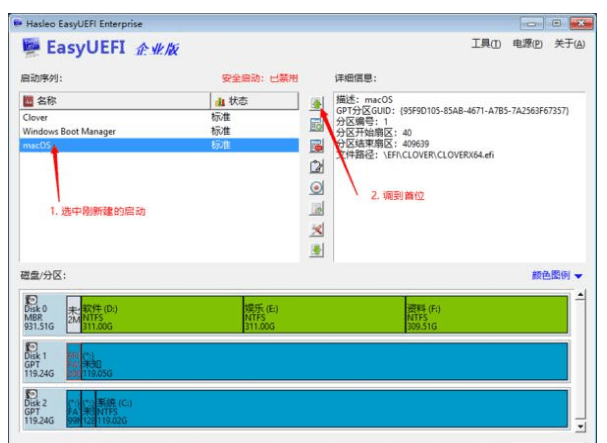Sort by the 名称 column header
The width and height of the screenshot is (607, 443).
coord(115,101)
